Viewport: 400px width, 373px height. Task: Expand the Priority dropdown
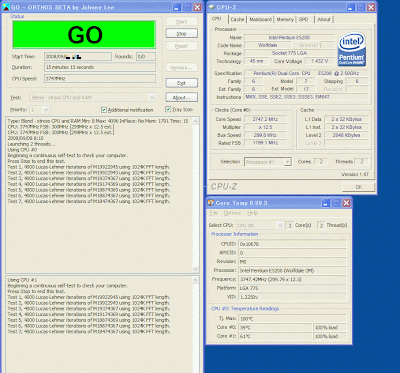46,110
